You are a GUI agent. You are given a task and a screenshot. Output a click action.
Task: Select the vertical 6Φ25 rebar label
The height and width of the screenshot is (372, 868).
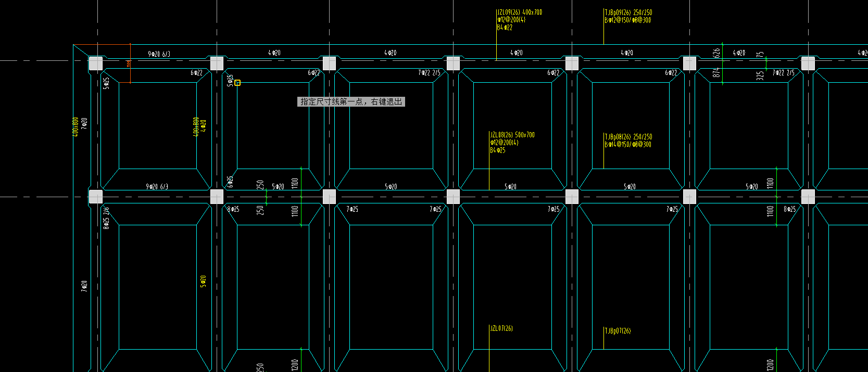point(230,182)
